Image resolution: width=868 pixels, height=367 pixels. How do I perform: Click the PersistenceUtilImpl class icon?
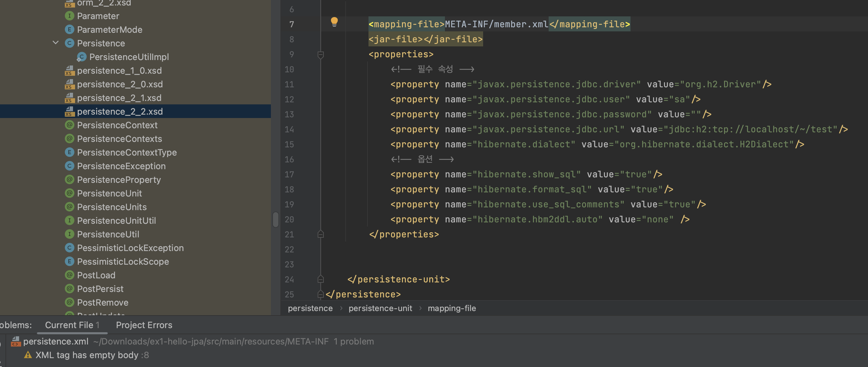point(82,57)
